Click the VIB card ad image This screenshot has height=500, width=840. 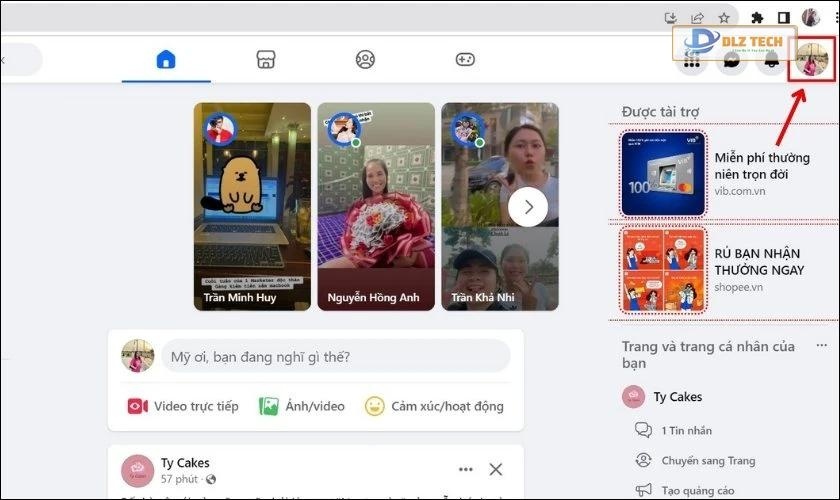(663, 174)
